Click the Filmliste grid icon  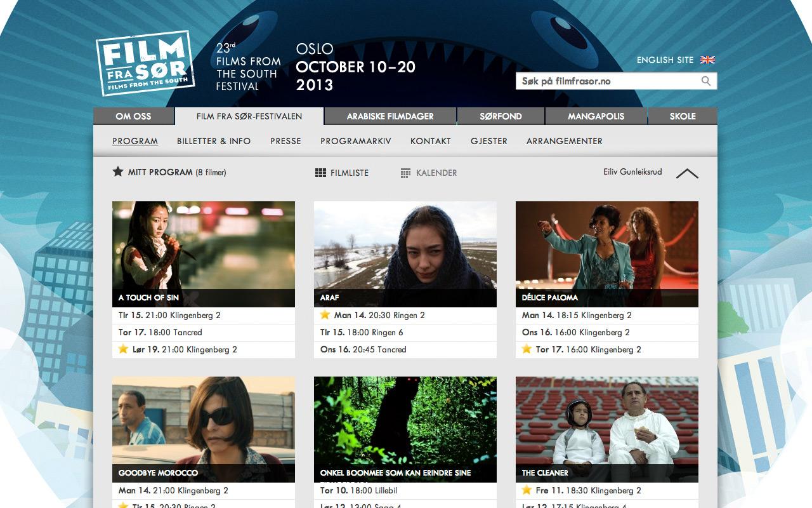(x=320, y=173)
